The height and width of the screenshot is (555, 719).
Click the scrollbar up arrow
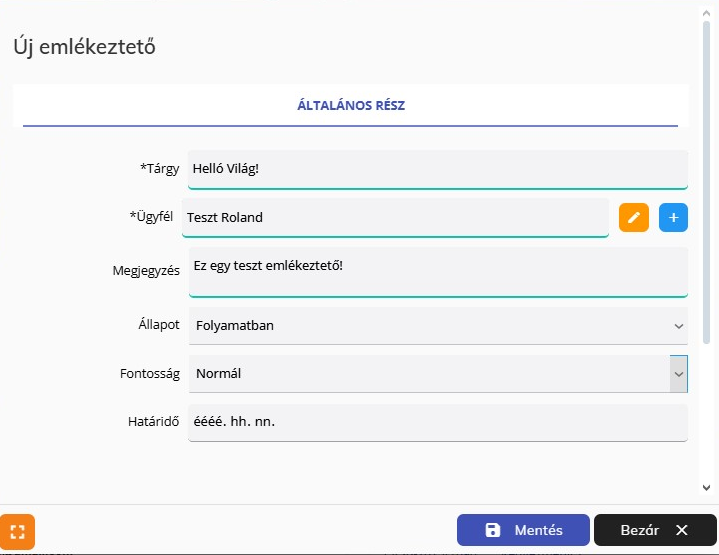click(x=707, y=7)
